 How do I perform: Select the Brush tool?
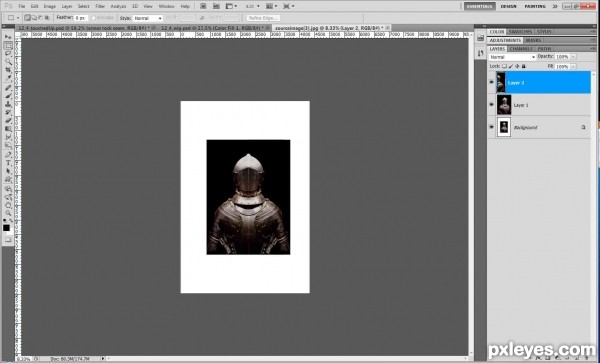pos(8,96)
